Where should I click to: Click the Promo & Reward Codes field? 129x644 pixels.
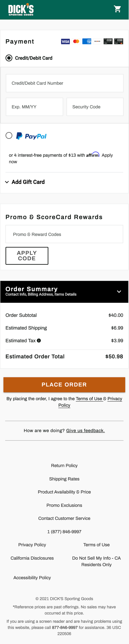point(64,234)
